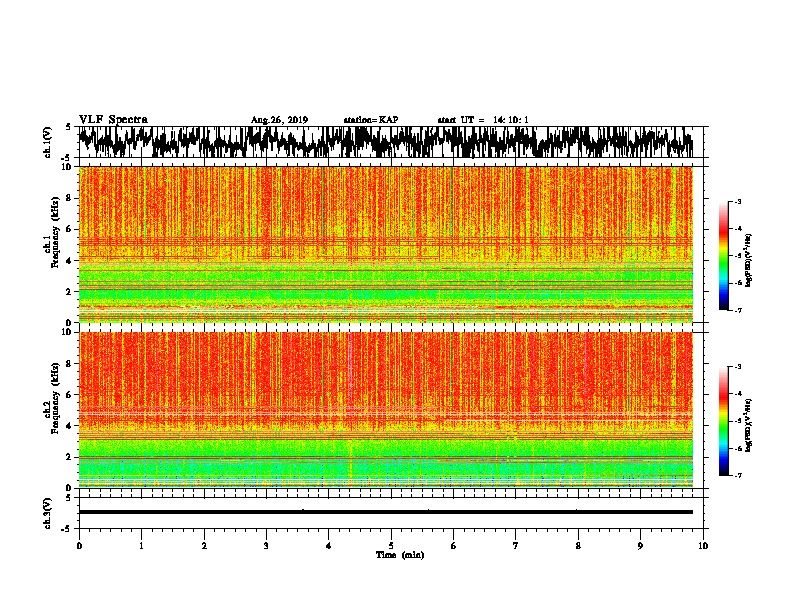This screenshot has height=612, width=792.
Task: Click the ch.1 spectrogram panel
Action: click(385, 244)
